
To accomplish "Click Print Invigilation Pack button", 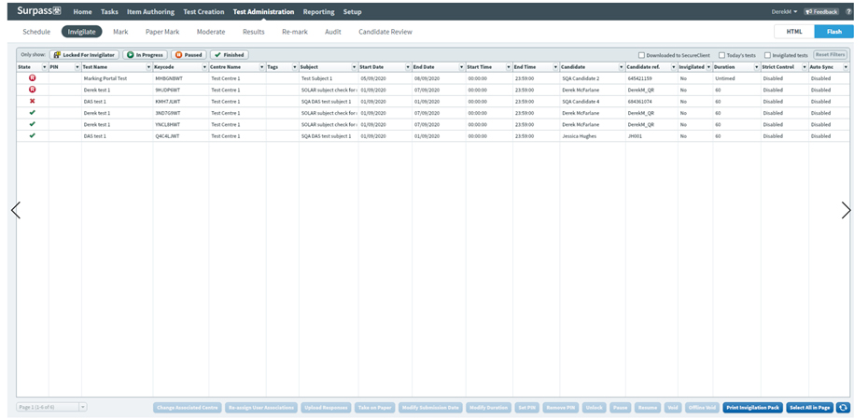I will point(753,408).
